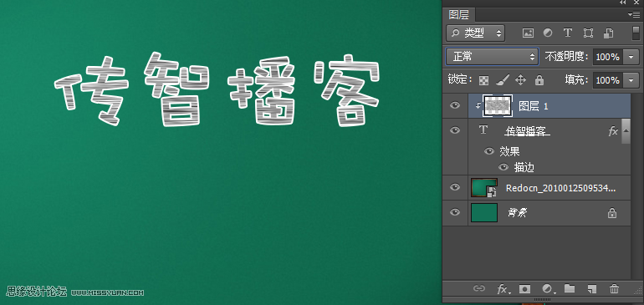Add a layer style via bottom fx icon

point(503,289)
